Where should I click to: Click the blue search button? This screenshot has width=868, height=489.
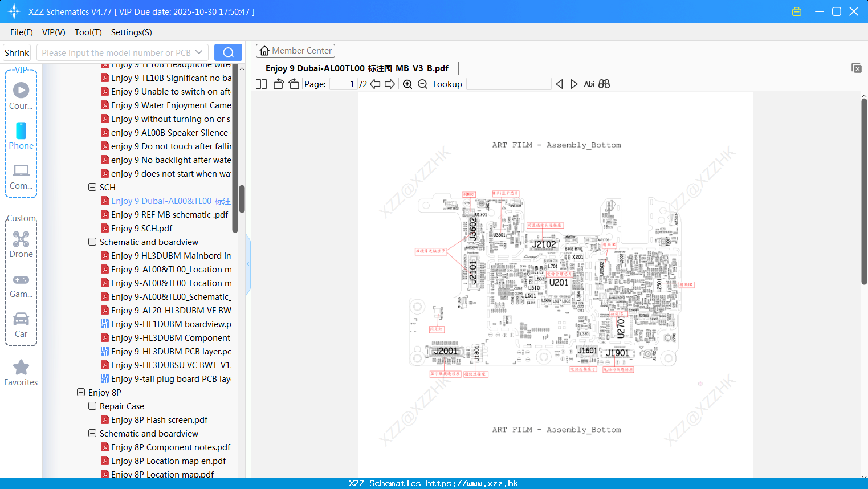[228, 52]
